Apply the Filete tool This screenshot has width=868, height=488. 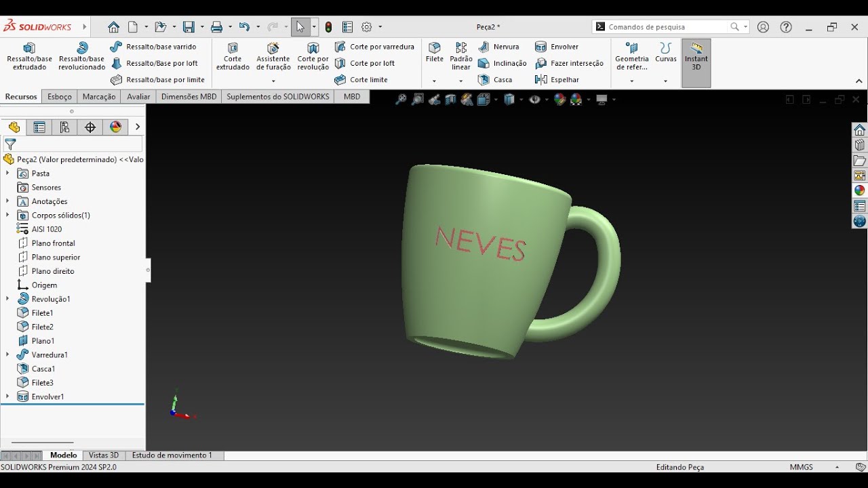point(435,53)
